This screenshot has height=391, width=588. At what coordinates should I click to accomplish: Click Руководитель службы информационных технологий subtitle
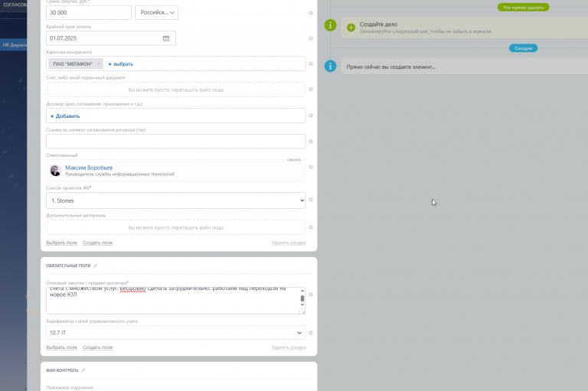(119, 174)
